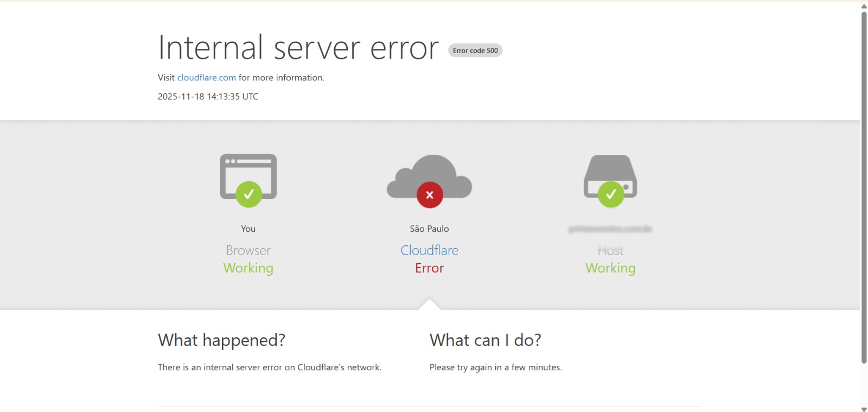Click the scrollbar up arrow
Image resolution: width=868 pixels, height=412 pixels.
(x=864, y=6)
